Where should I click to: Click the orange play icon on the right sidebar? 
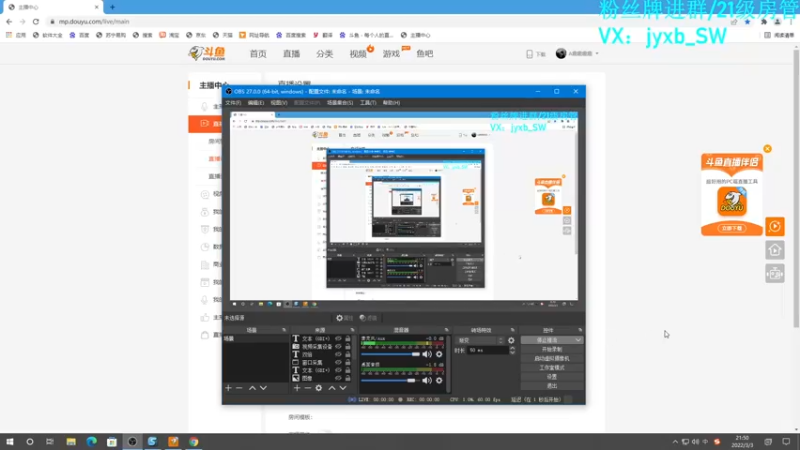pos(774,227)
